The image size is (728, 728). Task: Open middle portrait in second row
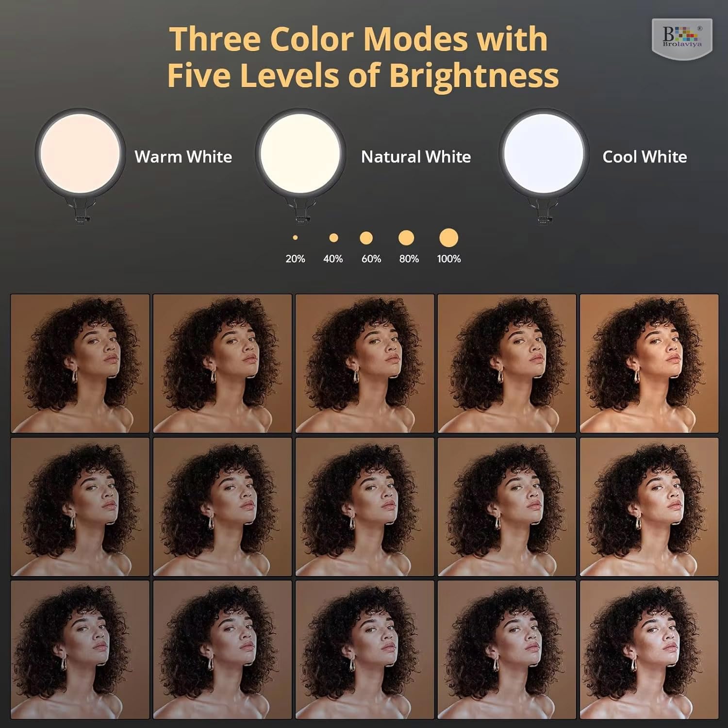coord(365,507)
